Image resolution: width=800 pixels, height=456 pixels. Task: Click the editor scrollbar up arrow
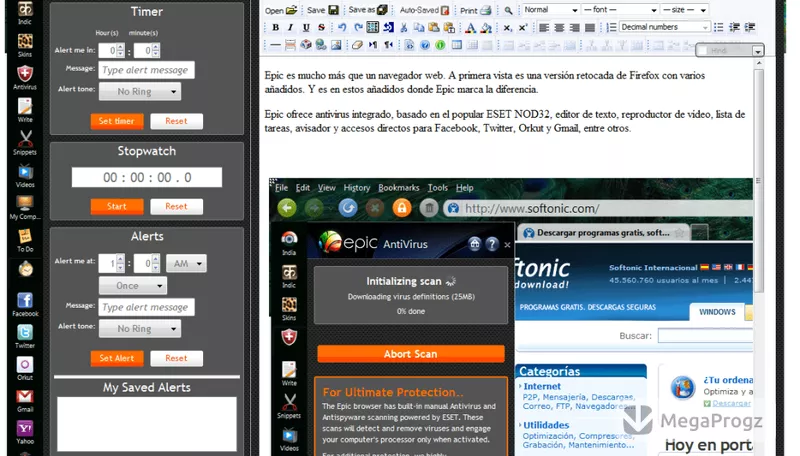coord(759,63)
